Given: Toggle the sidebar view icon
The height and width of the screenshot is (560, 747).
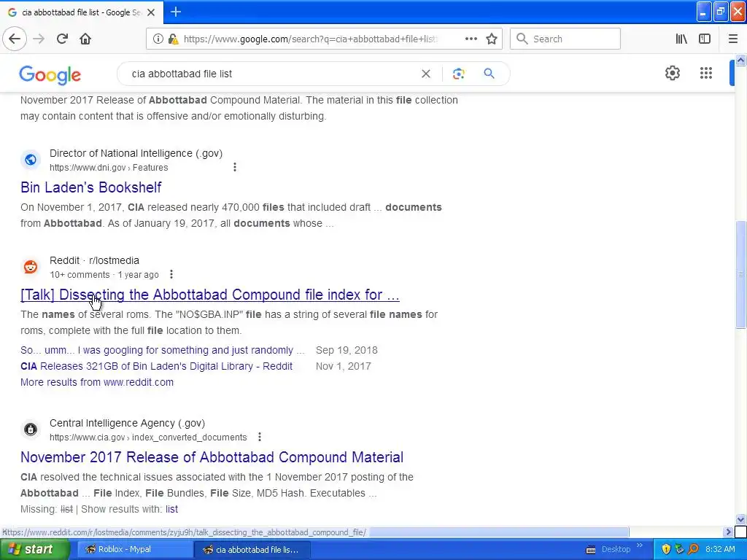Looking at the screenshot, I should 705,39.
